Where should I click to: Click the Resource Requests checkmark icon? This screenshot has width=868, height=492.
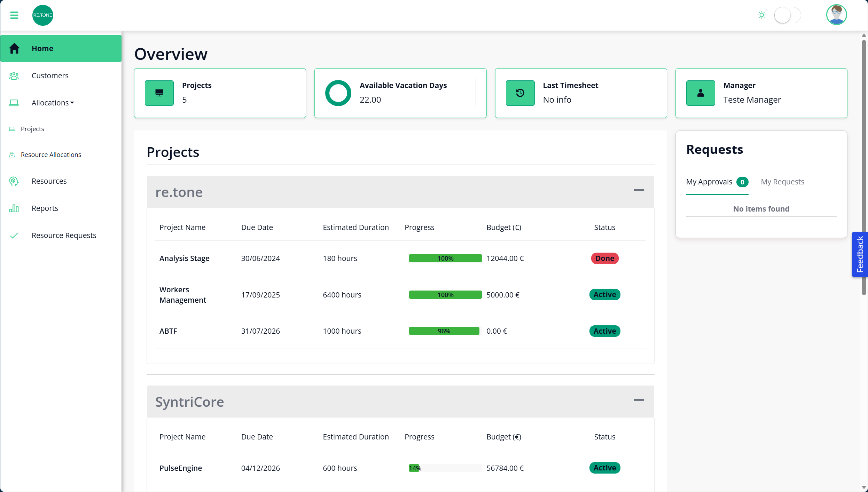14,236
